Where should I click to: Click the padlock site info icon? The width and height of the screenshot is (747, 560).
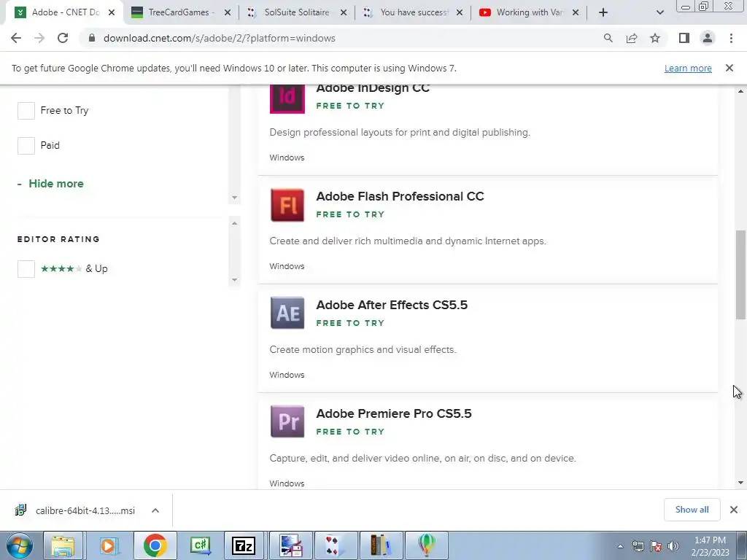pyautogui.click(x=92, y=38)
